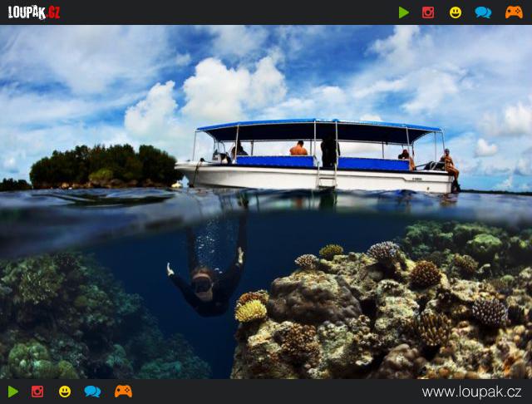532x404 pixels.
Task: Open the Instagram icon in the top bar
Action: pyautogui.click(x=428, y=12)
